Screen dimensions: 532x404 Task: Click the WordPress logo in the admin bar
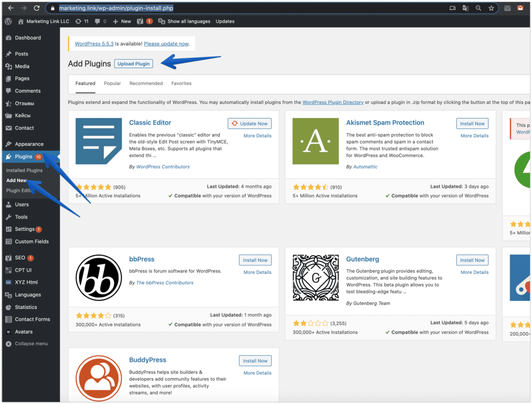pyautogui.click(x=7, y=21)
